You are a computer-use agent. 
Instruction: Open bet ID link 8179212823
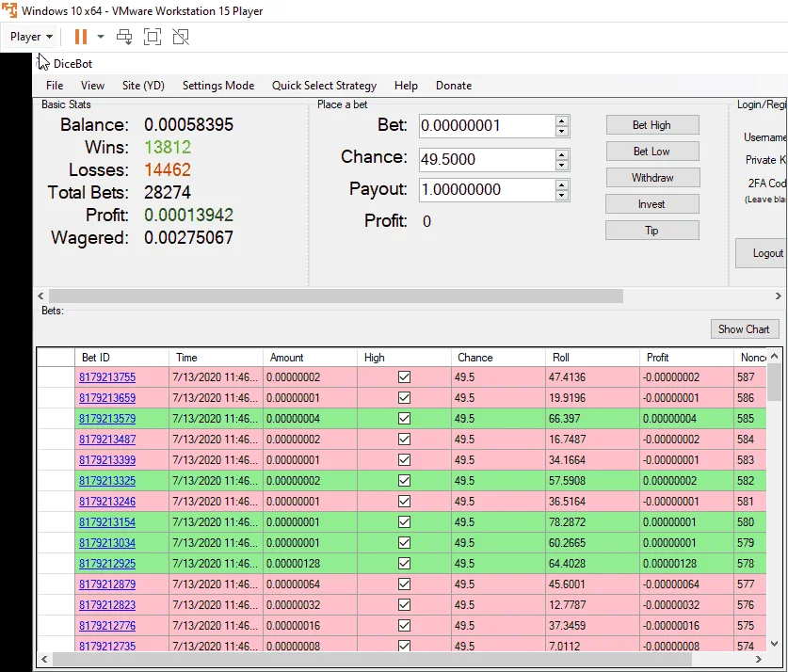tap(107, 604)
